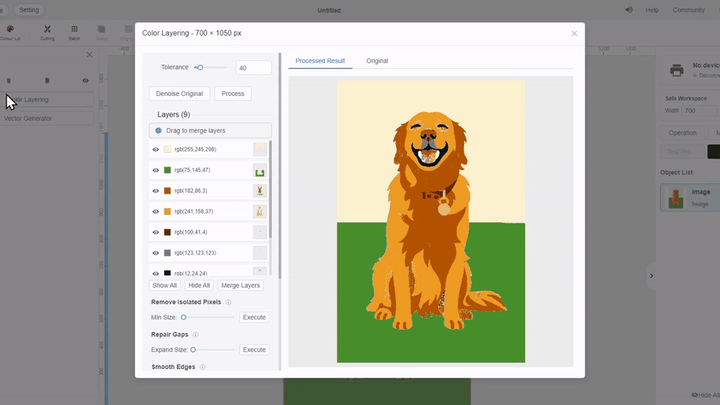Open thumbnail of rgb(182,86,3) layer
The height and width of the screenshot is (405, 720).
pyautogui.click(x=260, y=191)
